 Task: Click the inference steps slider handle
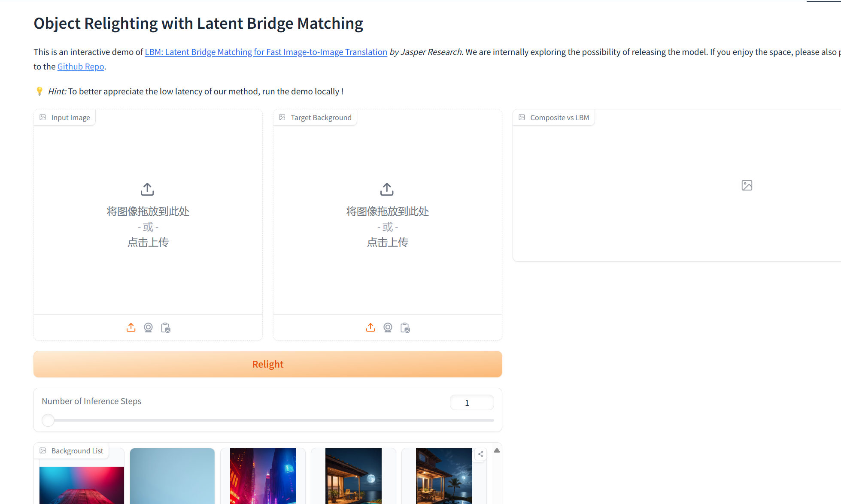[x=48, y=420]
